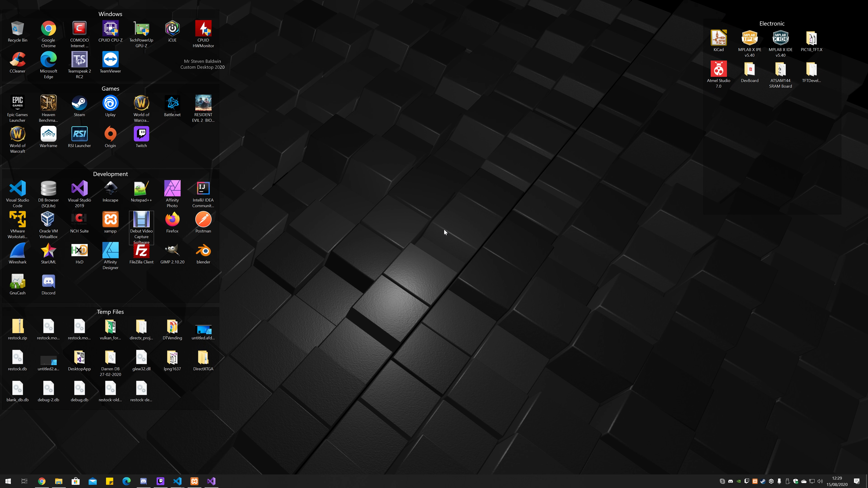The image size is (868, 488).
Task: Click the MPLAB X IDE v5.40 icon
Action: (780, 38)
